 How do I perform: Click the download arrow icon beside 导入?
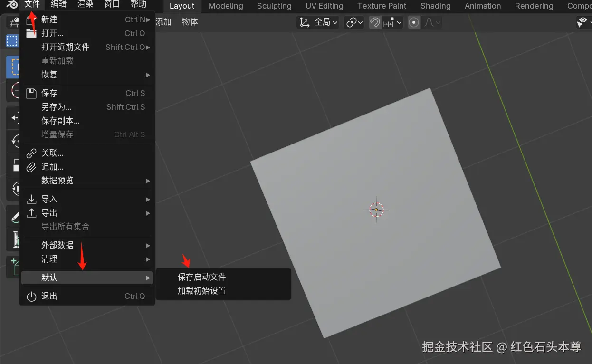coord(31,199)
